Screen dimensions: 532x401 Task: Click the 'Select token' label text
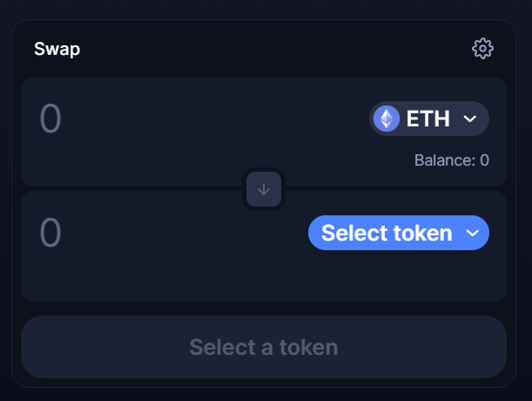(387, 233)
